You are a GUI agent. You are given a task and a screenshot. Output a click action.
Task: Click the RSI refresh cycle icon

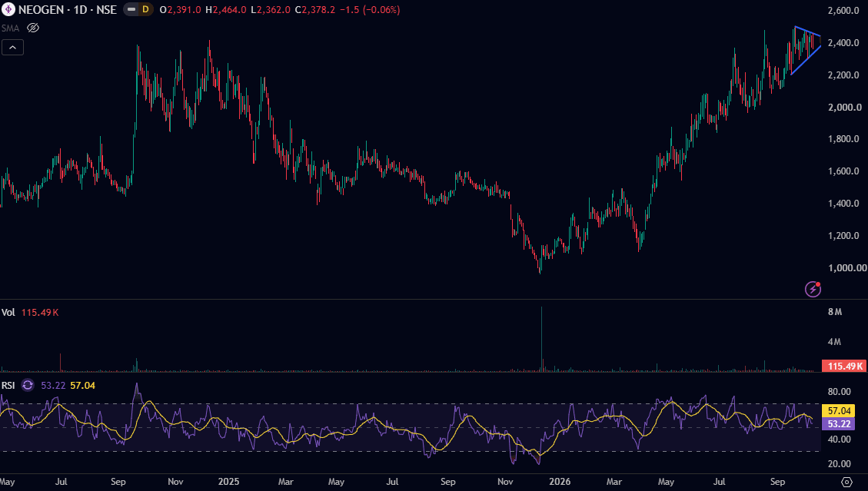tap(28, 385)
